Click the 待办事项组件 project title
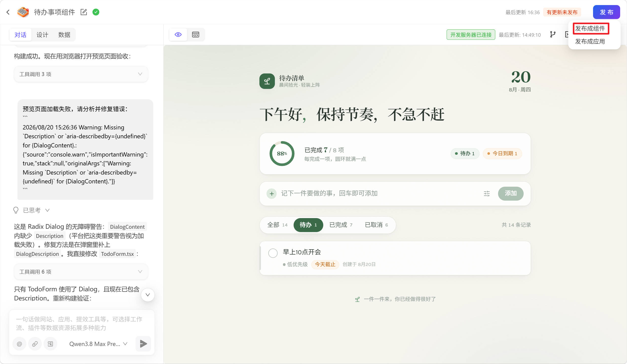 (x=54, y=12)
